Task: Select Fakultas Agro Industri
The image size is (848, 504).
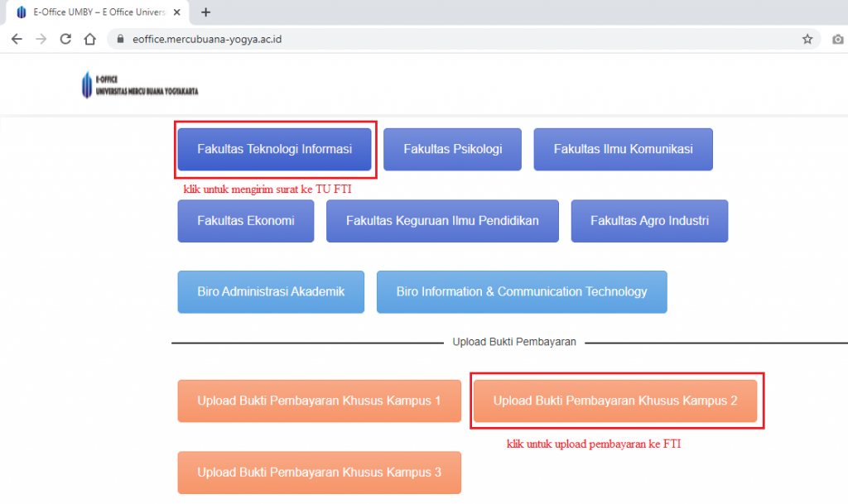Action: pos(649,221)
